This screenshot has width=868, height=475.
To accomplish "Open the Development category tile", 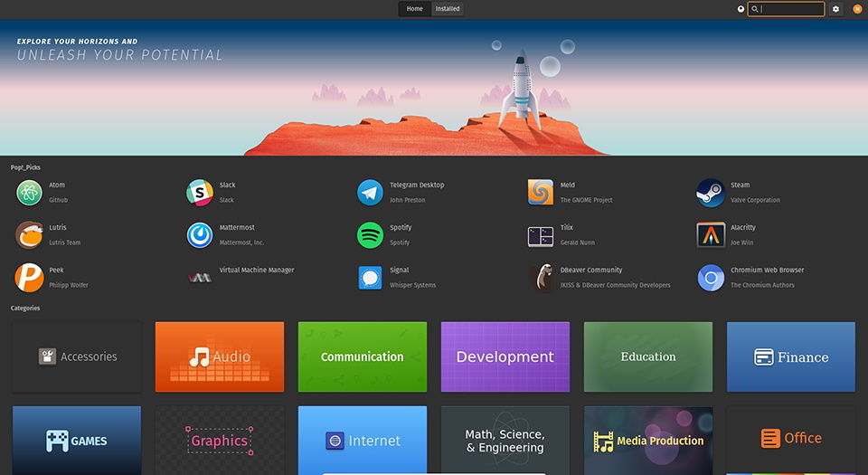I will coord(505,356).
